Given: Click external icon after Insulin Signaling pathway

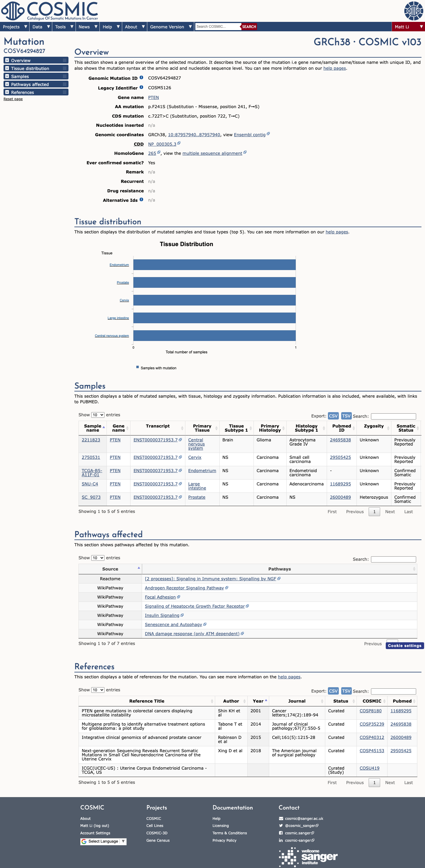Looking at the screenshot, I should click(182, 615).
